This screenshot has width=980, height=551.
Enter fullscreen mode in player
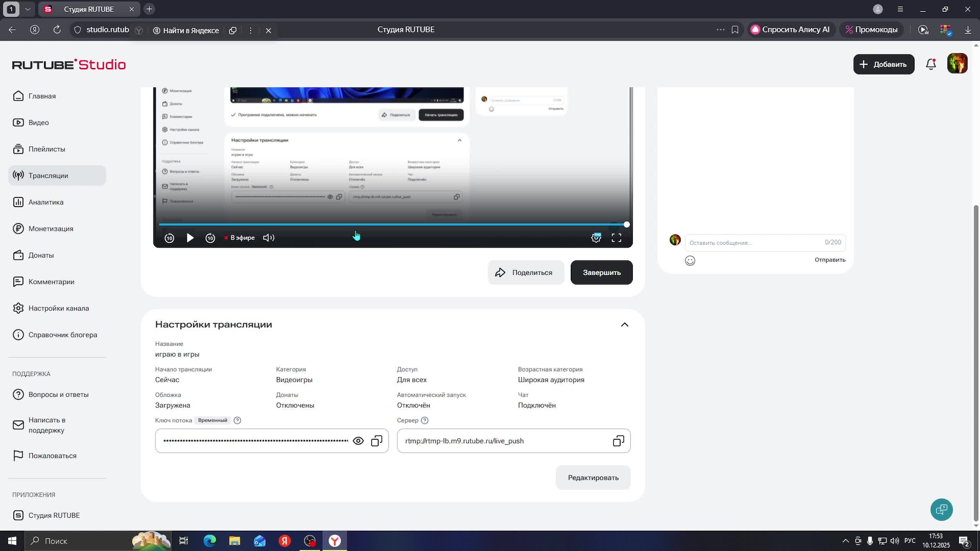click(616, 238)
